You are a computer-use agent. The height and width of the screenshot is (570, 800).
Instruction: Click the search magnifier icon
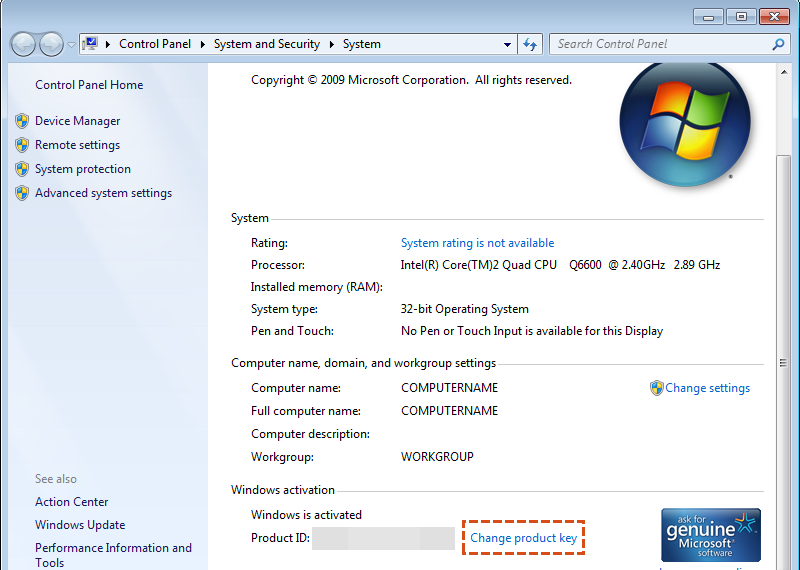click(x=778, y=44)
